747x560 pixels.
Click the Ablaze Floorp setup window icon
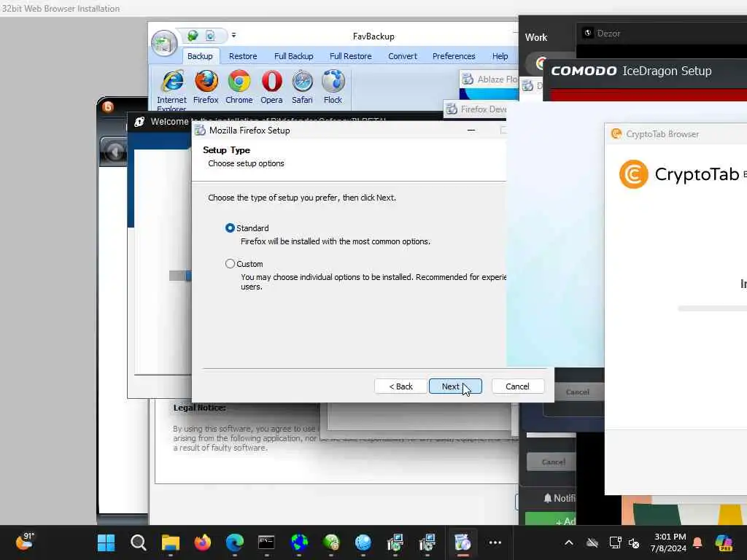(x=468, y=79)
